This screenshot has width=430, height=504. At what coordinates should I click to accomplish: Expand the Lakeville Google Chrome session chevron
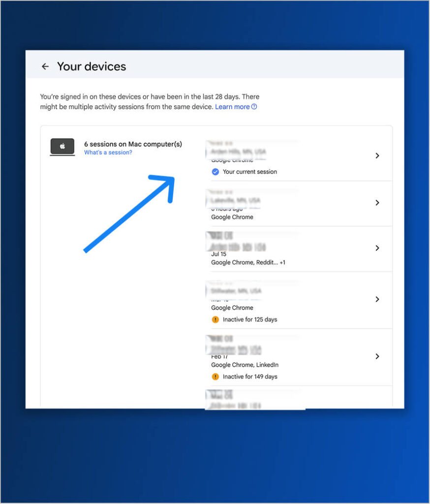pyautogui.click(x=377, y=203)
